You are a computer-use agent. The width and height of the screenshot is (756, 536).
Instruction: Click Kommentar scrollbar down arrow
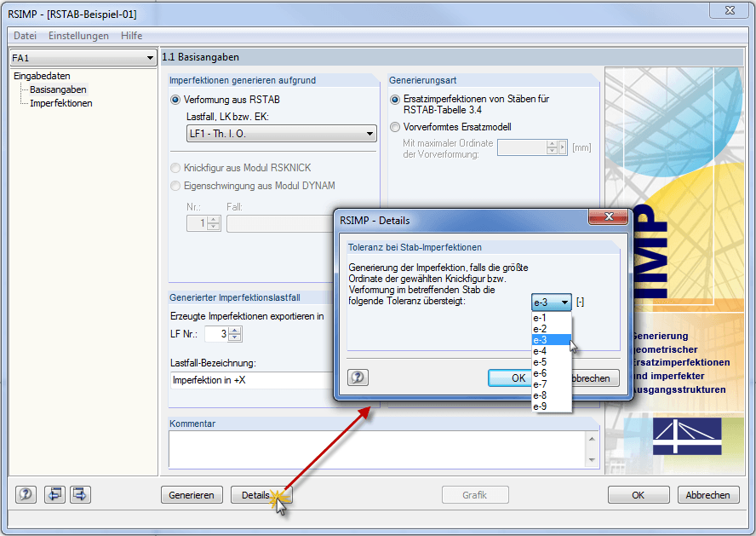(x=592, y=460)
